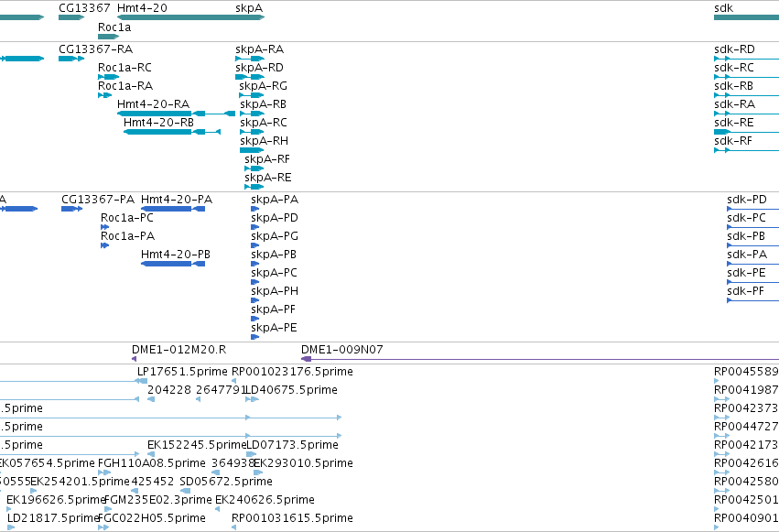
Task: Select the Hmt4-20 gene label in top track
Action: [142, 8]
